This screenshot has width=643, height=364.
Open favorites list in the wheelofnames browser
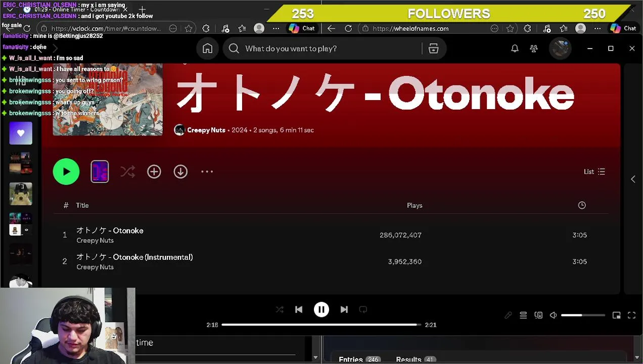click(564, 29)
